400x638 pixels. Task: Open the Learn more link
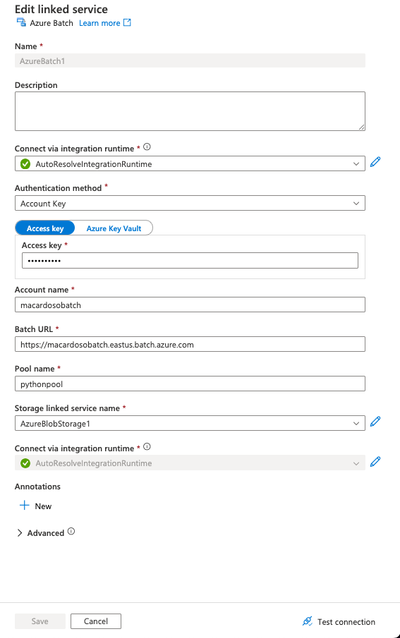point(99,23)
